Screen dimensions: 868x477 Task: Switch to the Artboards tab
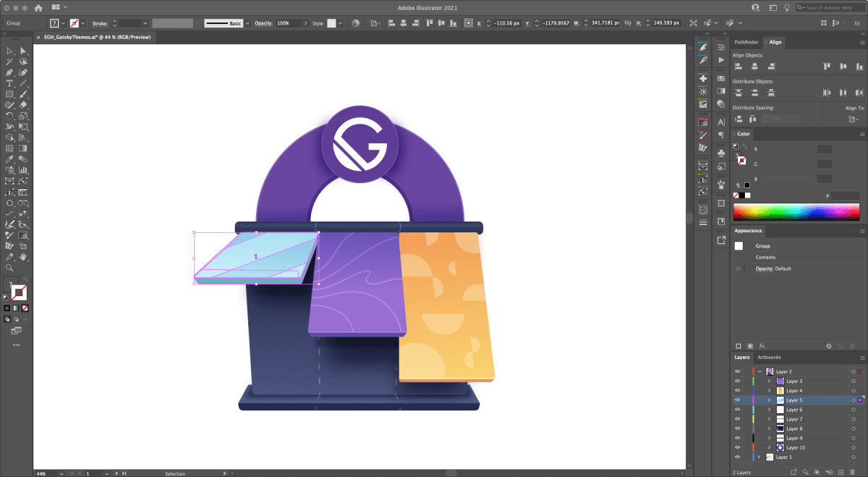769,358
